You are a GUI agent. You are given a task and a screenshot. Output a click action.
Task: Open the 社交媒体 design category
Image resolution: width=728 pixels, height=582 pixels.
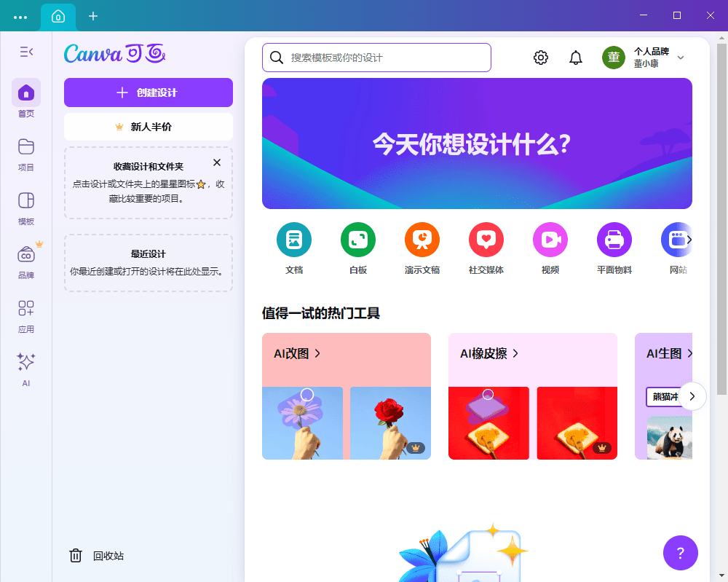[x=486, y=248]
